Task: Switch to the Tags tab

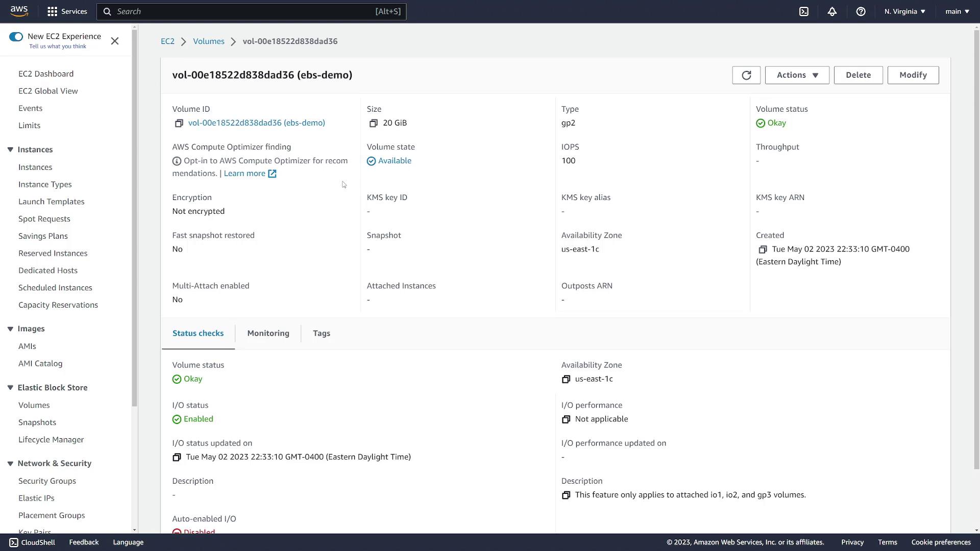Action: [321, 333]
